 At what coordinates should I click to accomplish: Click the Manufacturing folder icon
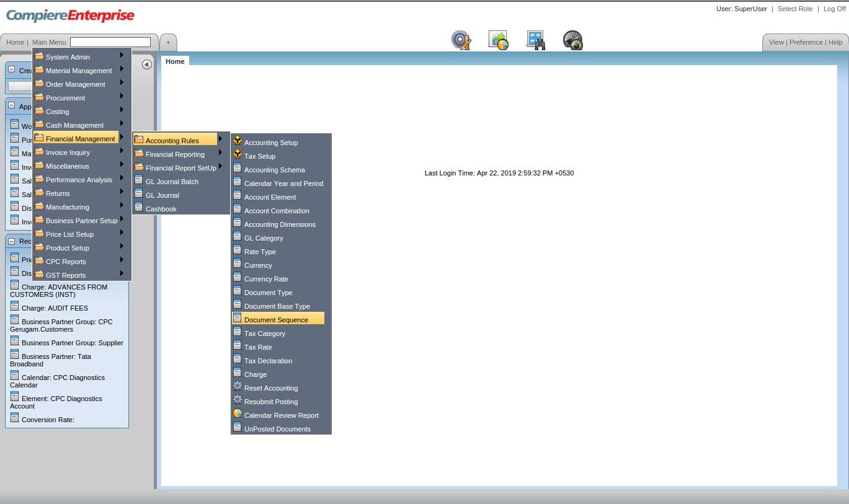click(x=39, y=206)
